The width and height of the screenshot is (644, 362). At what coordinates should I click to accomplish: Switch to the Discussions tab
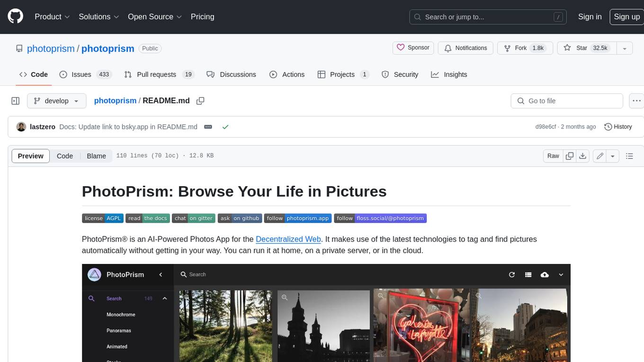click(231, 74)
